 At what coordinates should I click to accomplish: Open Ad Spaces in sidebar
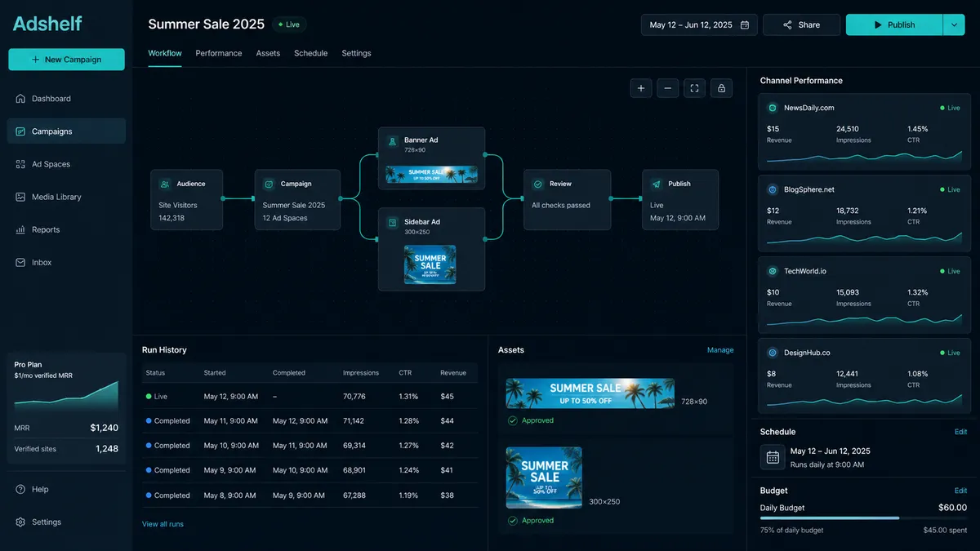point(66,164)
